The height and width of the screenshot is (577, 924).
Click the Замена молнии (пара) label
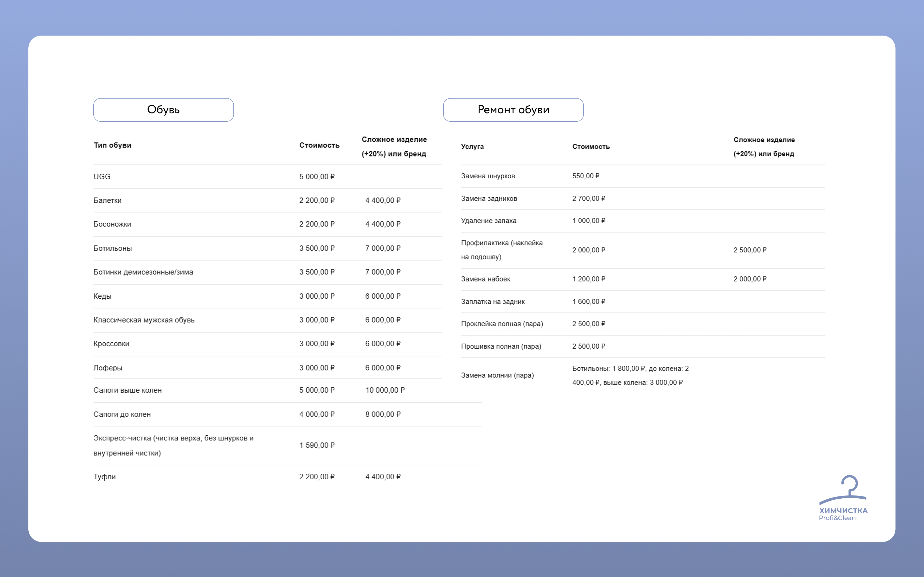tap(497, 375)
